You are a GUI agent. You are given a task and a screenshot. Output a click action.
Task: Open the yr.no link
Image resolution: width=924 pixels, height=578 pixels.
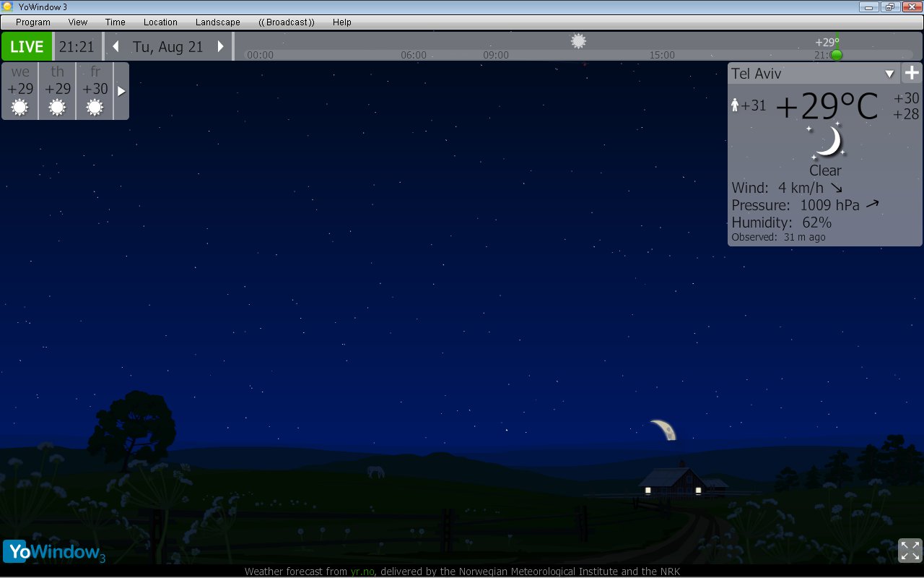[x=362, y=571]
